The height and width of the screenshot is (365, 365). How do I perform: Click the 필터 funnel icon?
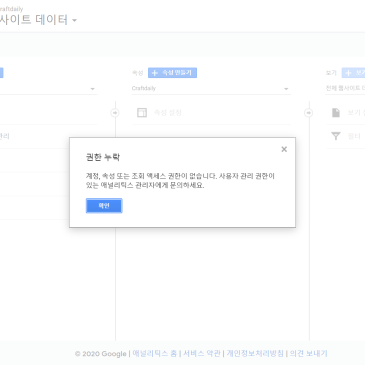click(x=336, y=136)
